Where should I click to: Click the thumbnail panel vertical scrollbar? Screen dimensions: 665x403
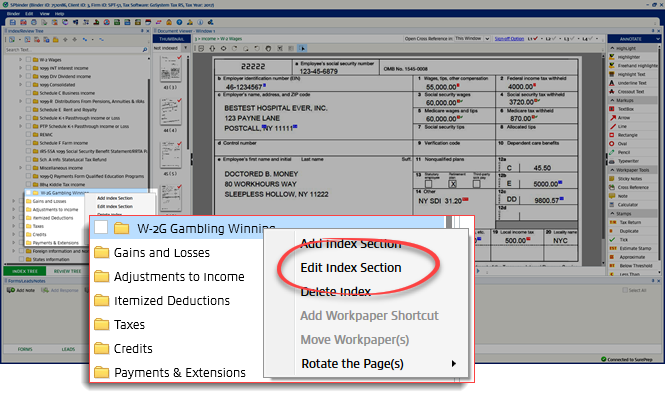(x=188, y=102)
